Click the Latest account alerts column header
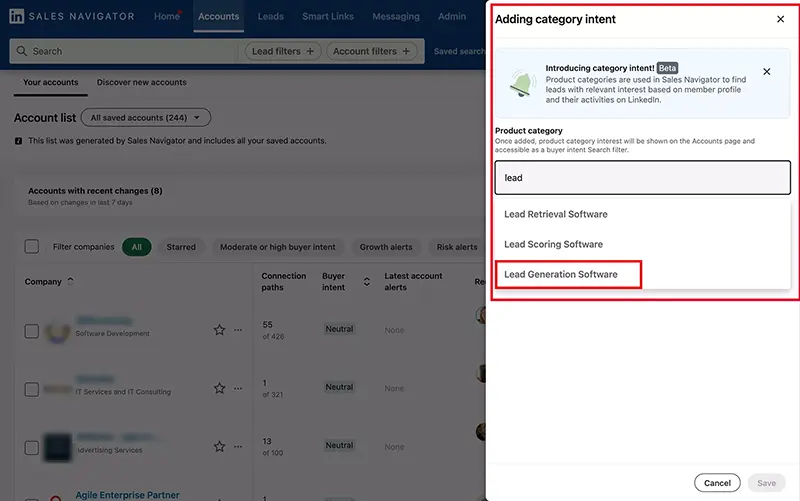800x501 pixels. click(x=413, y=282)
